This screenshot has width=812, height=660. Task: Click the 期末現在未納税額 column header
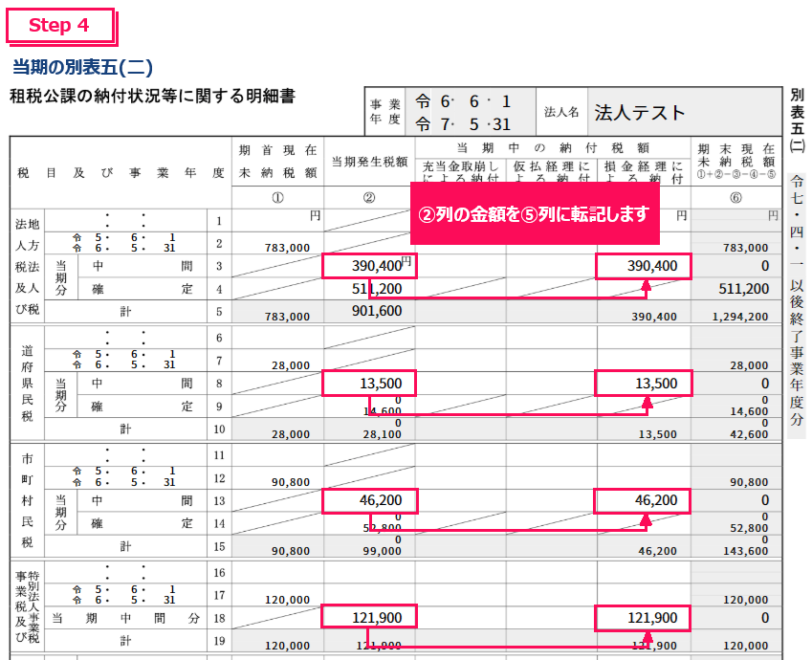coord(735,161)
